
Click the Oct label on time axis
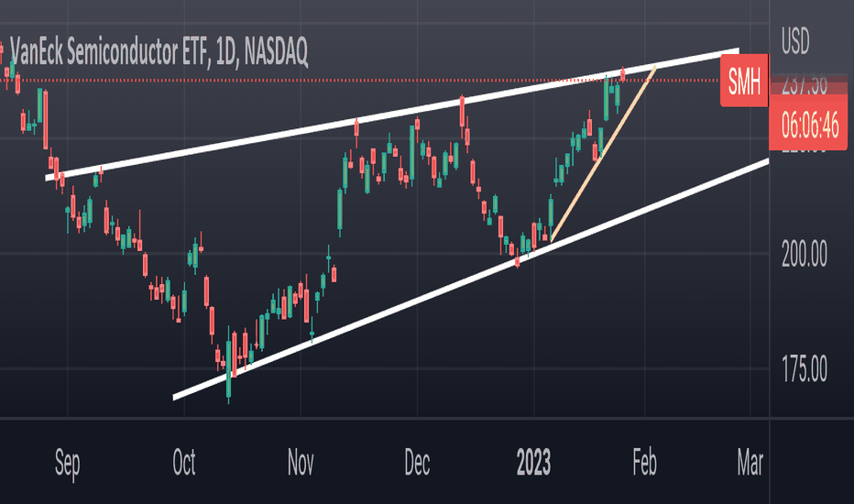[x=184, y=463]
